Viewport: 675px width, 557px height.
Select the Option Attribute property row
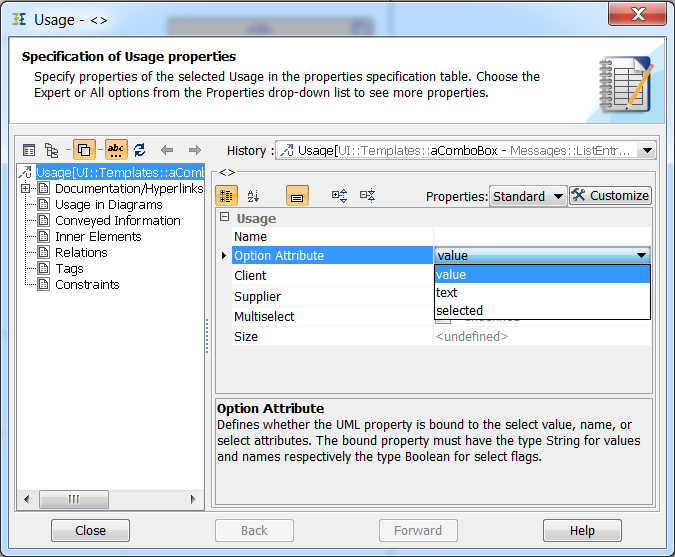[332, 255]
